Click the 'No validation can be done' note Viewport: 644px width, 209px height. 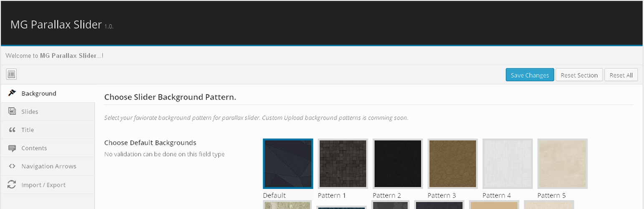164,154
